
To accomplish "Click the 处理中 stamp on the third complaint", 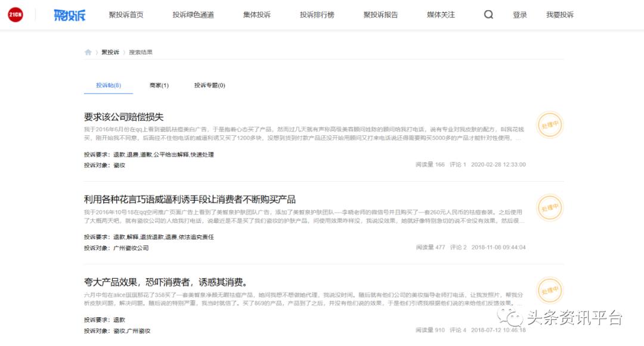I will point(549,291).
